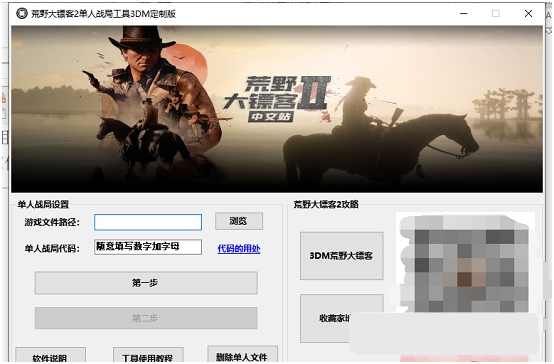Click the 浏览 browse button

tap(239, 221)
